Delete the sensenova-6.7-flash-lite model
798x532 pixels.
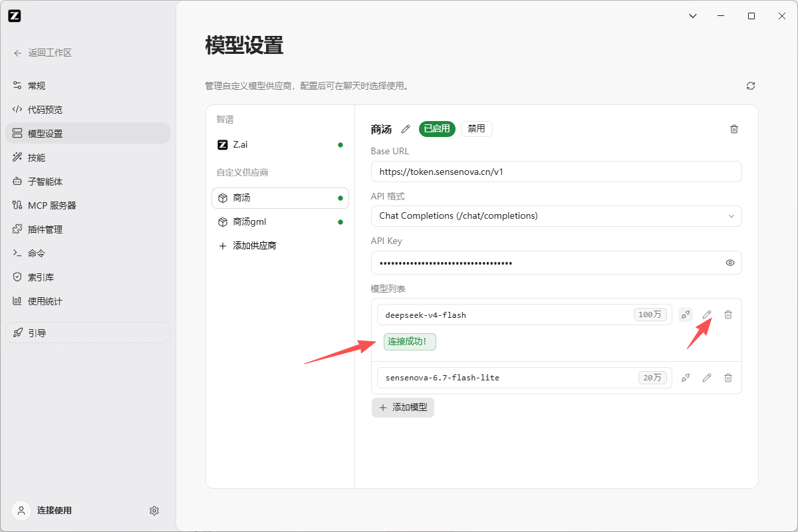tap(728, 378)
